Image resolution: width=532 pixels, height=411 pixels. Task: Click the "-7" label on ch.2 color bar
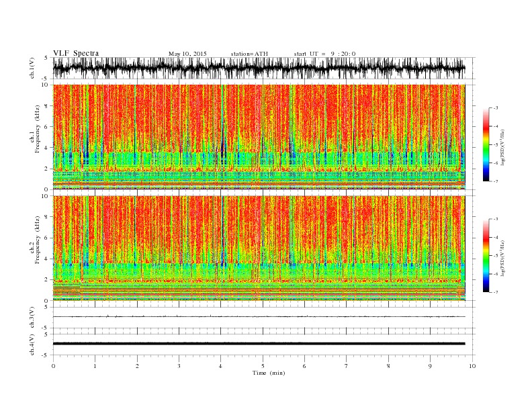[x=496, y=292]
